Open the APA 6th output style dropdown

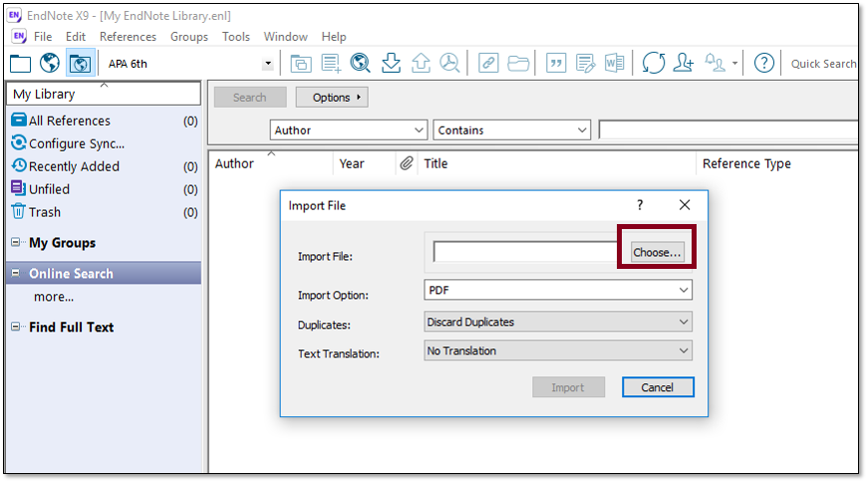click(268, 64)
